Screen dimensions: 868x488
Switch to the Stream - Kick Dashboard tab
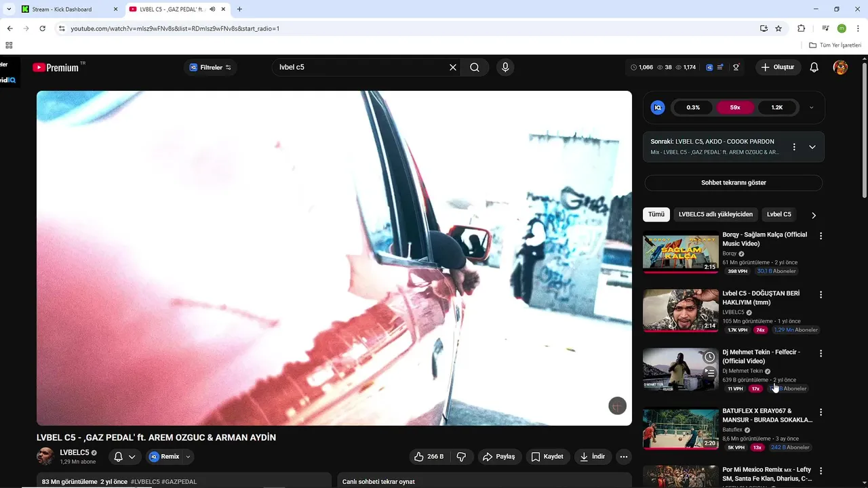(68, 9)
